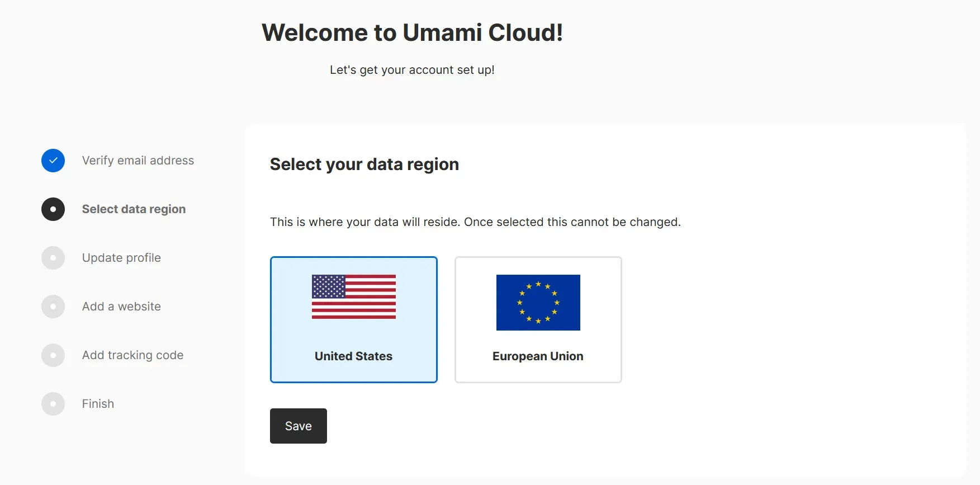Click the Select your data region heading
This screenshot has width=980, height=485.
[364, 164]
